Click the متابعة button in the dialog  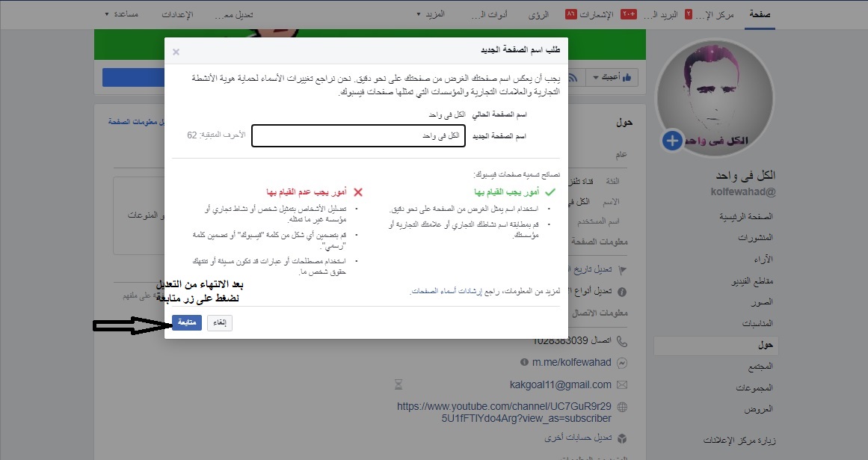186,322
